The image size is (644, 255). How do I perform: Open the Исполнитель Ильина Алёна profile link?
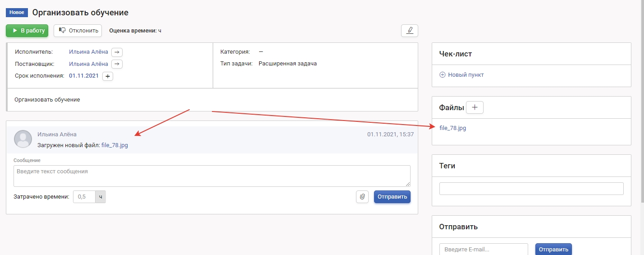(88, 52)
